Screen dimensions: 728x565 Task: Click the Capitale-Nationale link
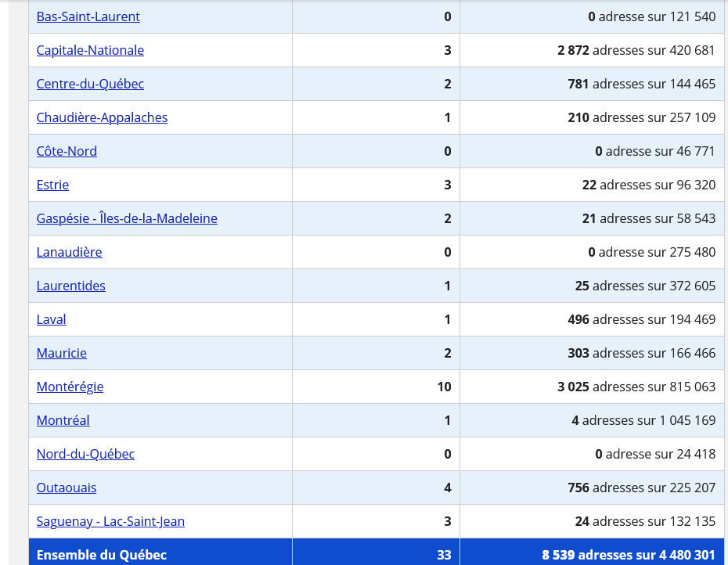[90, 50]
